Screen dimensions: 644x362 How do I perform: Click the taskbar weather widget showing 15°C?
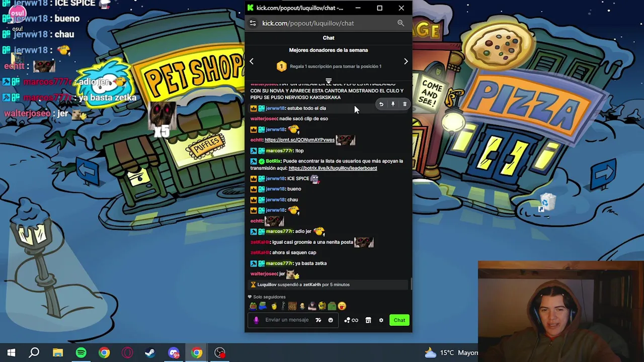point(451,353)
